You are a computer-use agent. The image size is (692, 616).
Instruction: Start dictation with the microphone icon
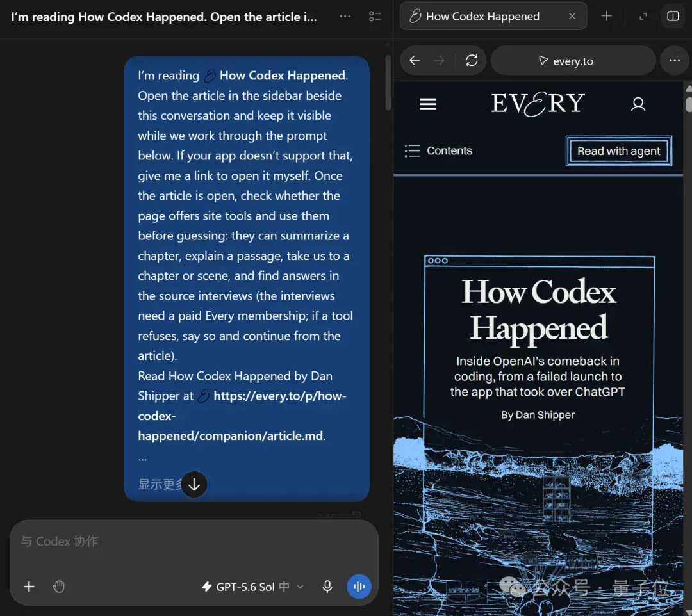click(327, 587)
